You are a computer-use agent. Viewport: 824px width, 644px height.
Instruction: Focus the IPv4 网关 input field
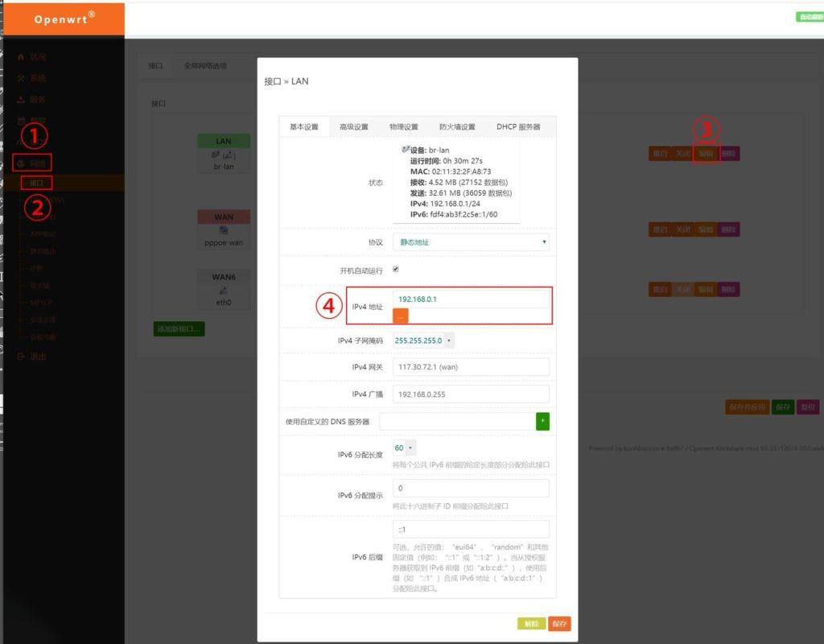(x=471, y=367)
